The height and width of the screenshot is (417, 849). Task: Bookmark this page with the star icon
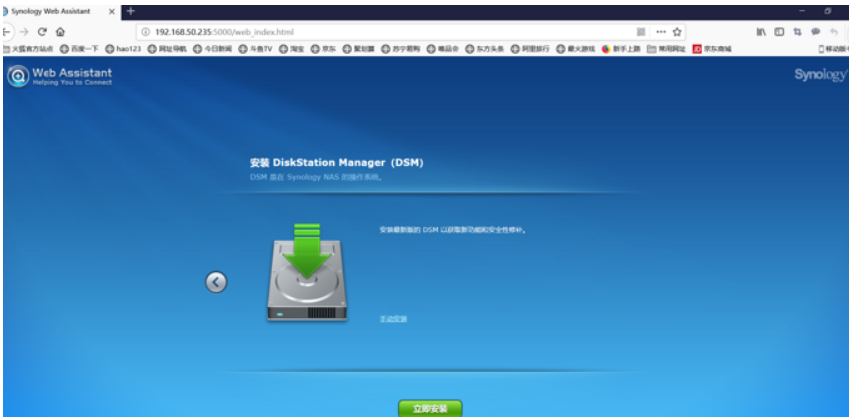coord(677,32)
